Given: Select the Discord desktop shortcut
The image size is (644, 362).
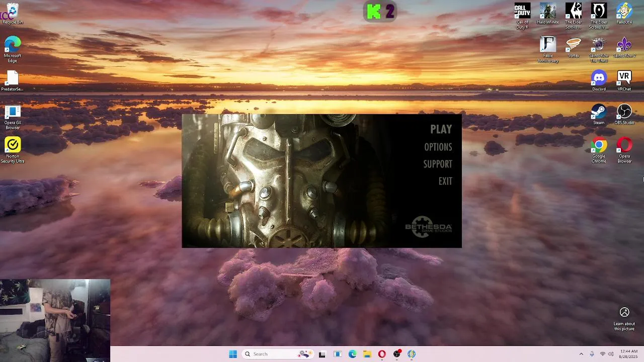Looking at the screenshot, I should [x=599, y=81].
